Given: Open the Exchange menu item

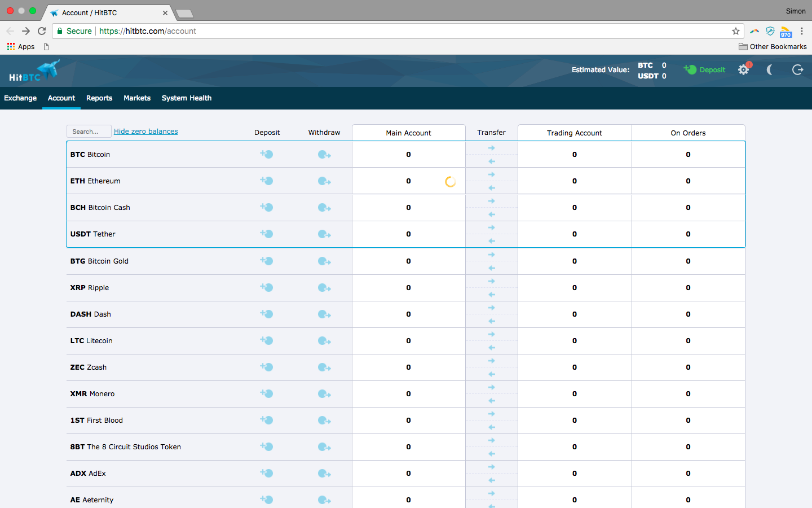Looking at the screenshot, I should tap(20, 98).
